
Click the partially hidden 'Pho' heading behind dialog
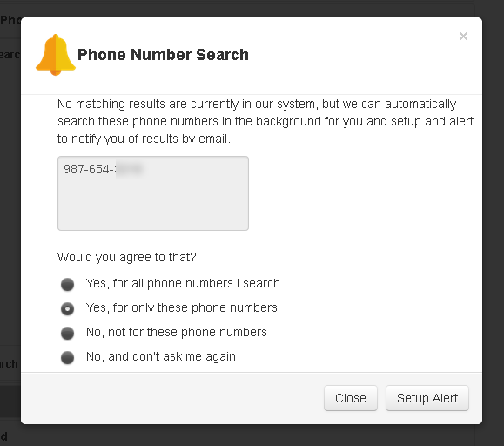(10, 20)
